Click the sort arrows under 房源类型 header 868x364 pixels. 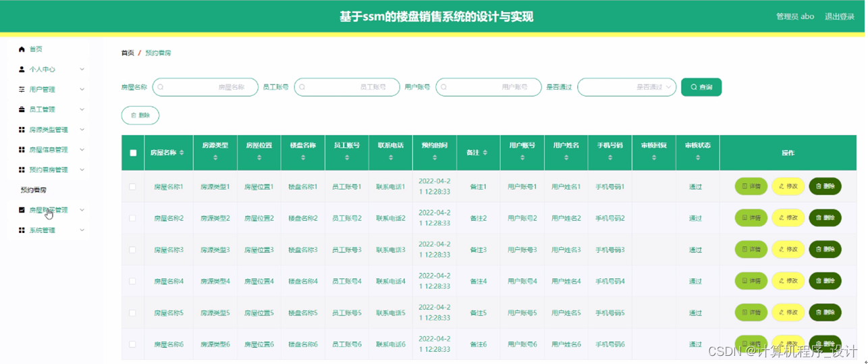(x=215, y=157)
